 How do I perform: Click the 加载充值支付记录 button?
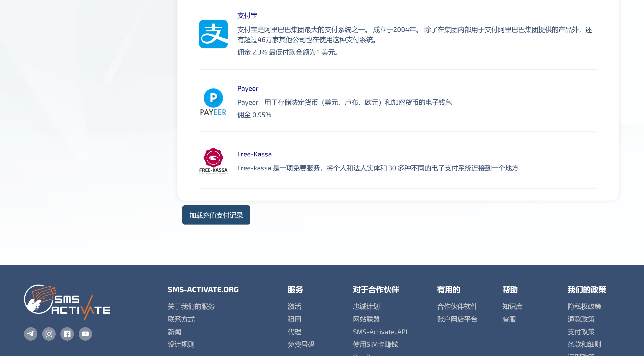pyautogui.click(x=216, y=215)
